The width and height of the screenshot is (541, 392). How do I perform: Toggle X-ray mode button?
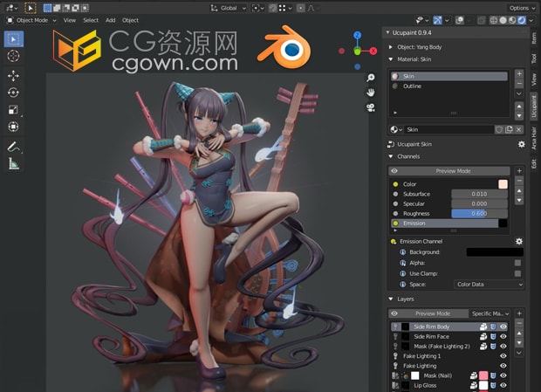click(482, 20)
